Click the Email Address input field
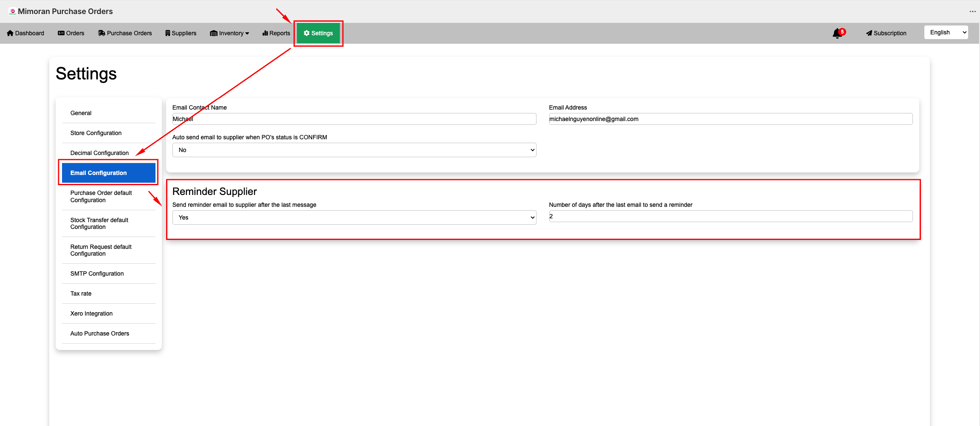Image resolution: width=980 pixels, height=426 pixels. coord(730,119)
